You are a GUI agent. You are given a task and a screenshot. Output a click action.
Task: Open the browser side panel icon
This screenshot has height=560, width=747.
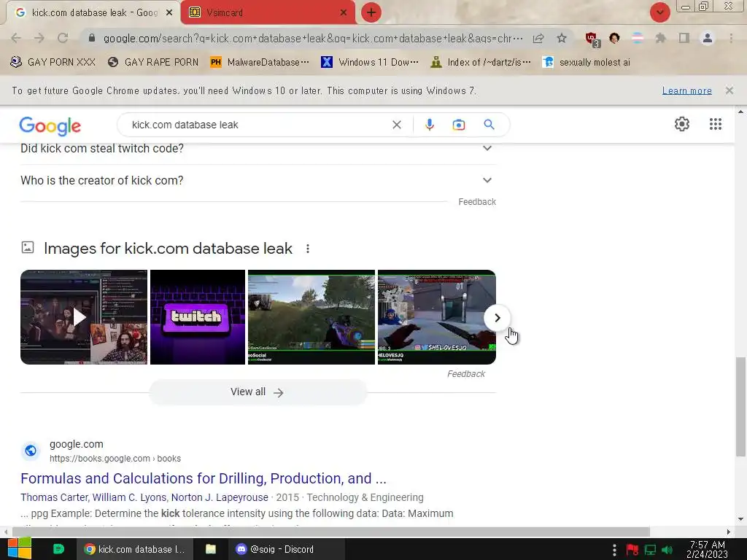pos(684,38)
